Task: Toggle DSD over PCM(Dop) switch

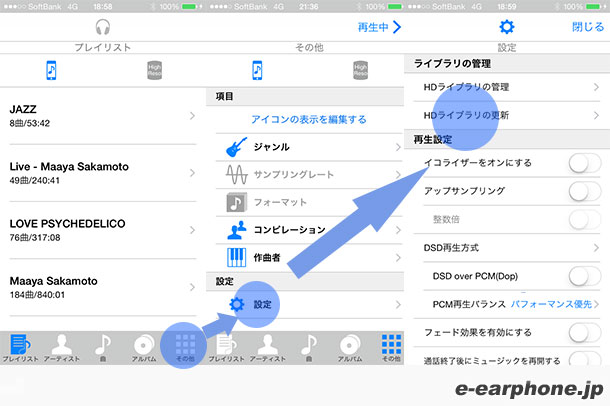Action: [x=585, y=276]
